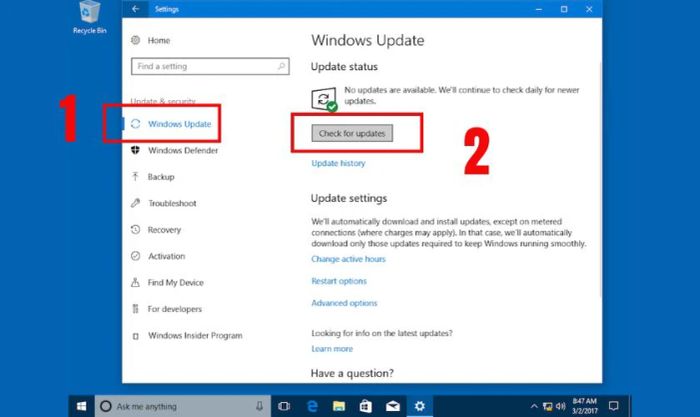Image resolution: width=700 pixels, height=417 pixels.
Task: Close the Settings window
Action: (x=589, y=8)
